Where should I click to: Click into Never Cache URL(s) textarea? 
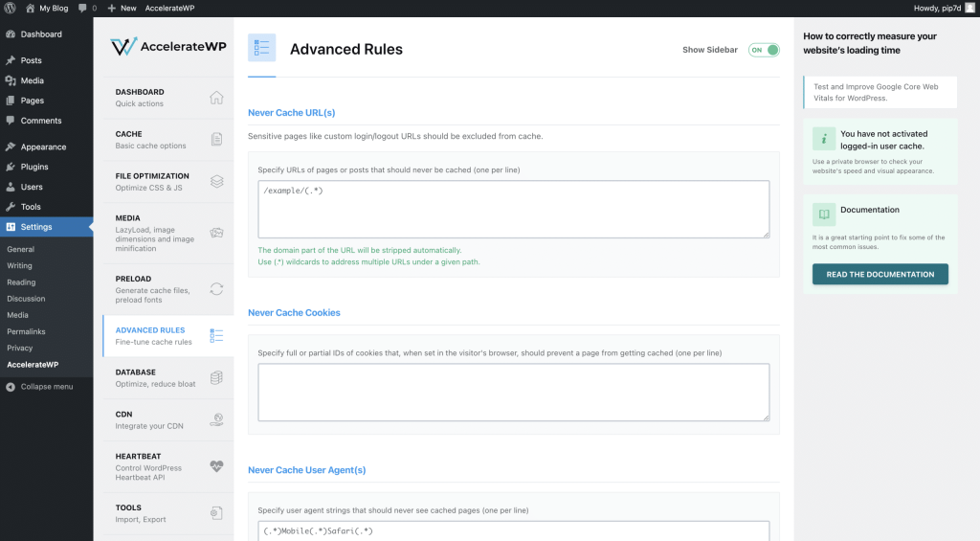click(514, 209)
